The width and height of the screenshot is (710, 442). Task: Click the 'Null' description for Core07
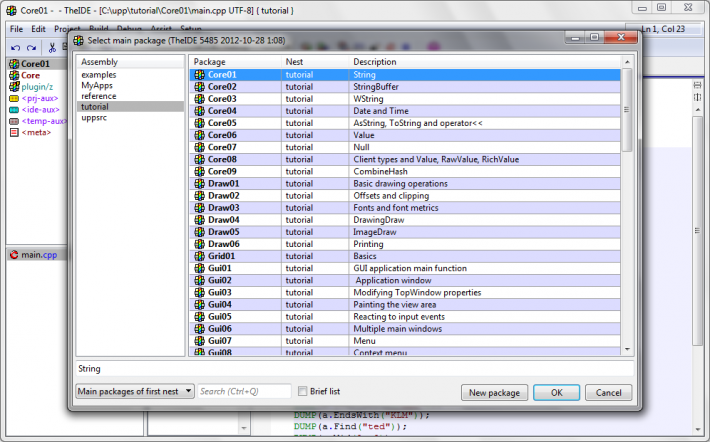[361, 147]
